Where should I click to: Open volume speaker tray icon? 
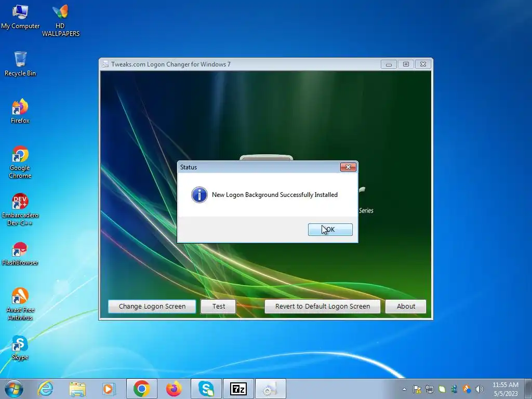(x=479, y=389)
